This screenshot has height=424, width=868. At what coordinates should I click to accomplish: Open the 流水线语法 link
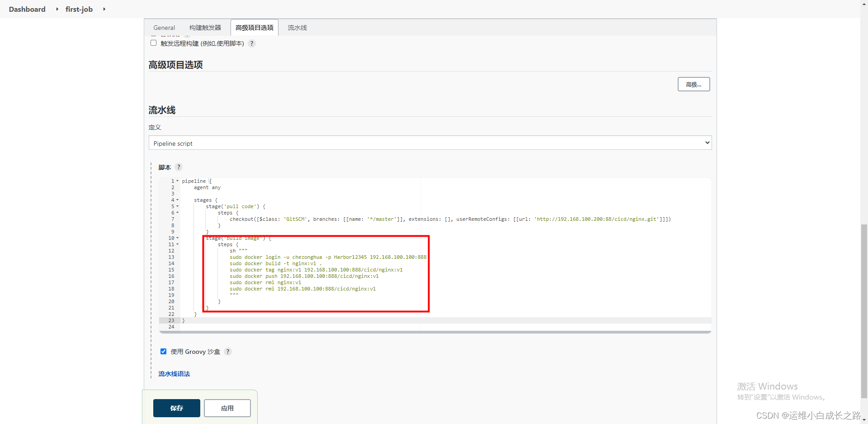pos(174,374)
